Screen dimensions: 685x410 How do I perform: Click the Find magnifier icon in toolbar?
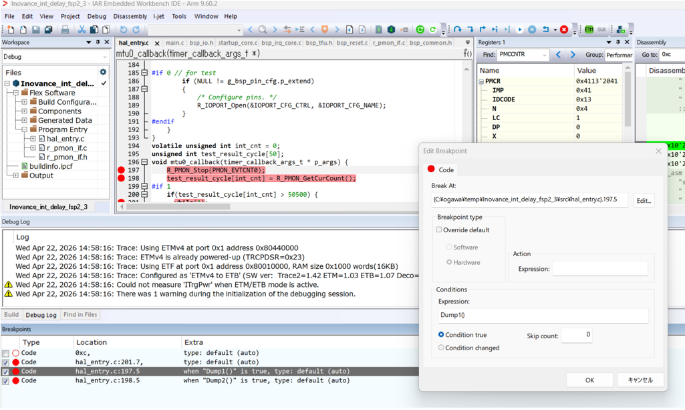click(263, 30)
